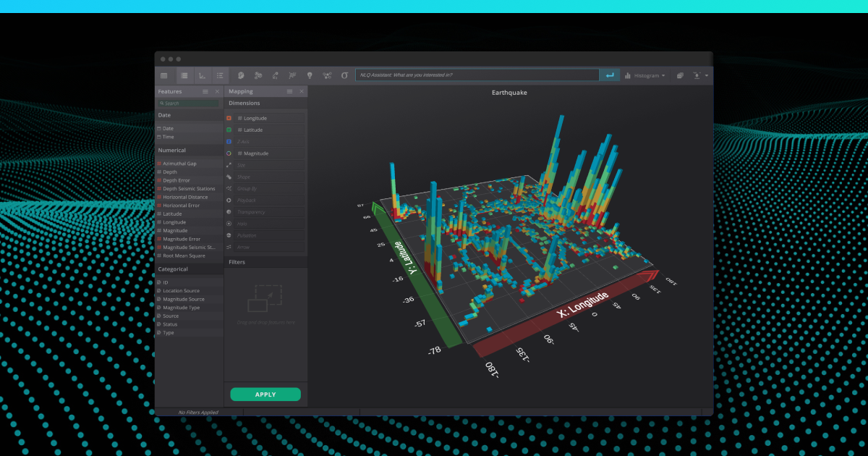Open the data table view icon
Image resolution: width=868 pixels, height=456 pixels.
click(164, 75)
